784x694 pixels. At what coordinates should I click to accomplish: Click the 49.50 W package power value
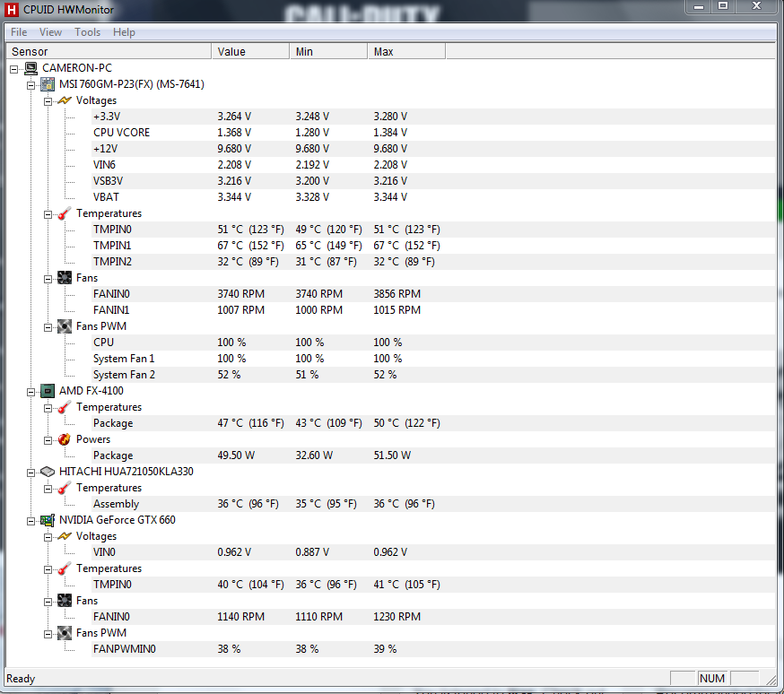tap(236, 455)
